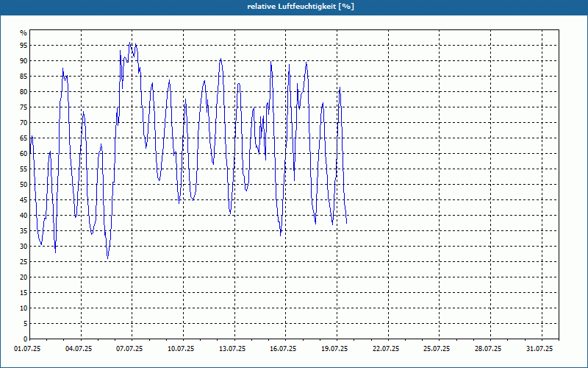The width and height of the screenshot is (588, 368).
Task: Click the 19.07.25 date label
Action: (334, 349)
